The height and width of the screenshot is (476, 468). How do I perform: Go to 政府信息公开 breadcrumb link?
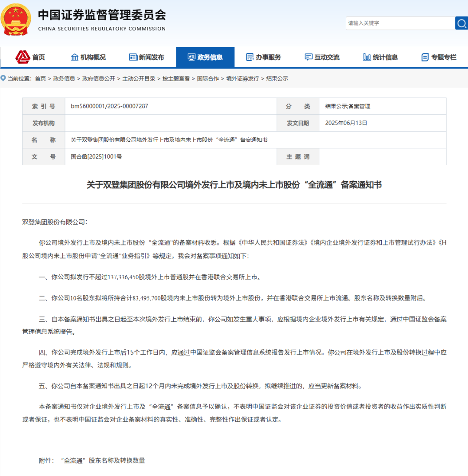click(x=99, y=78)
